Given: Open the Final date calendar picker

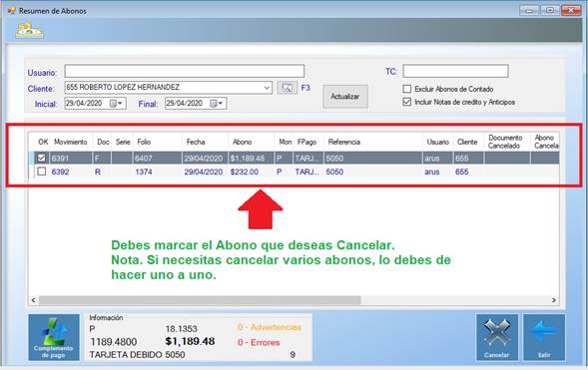Looking at the screenshot, I should (217, 104).
